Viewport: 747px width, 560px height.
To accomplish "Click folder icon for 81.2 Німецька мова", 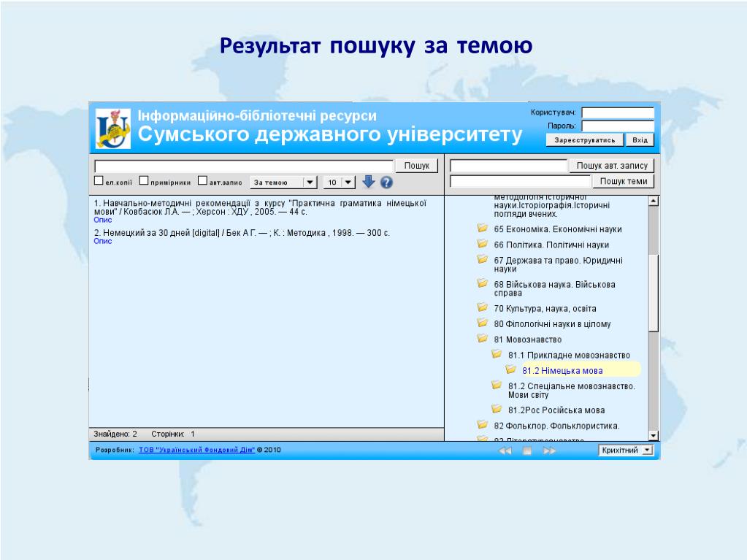I will pyautogui.click(x=510, y=369).
